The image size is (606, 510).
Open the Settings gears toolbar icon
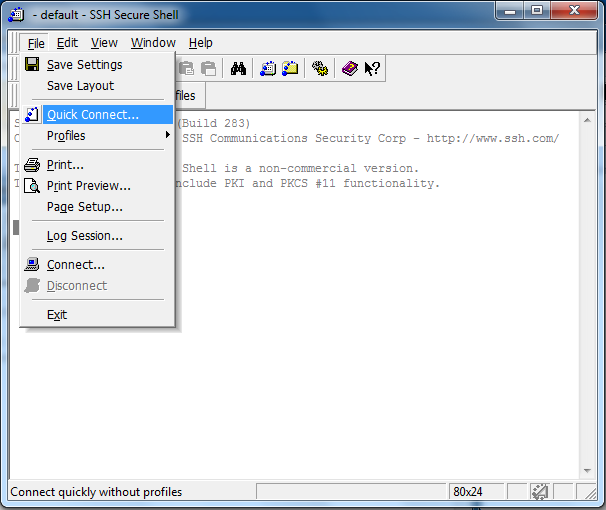pos(320,69)
